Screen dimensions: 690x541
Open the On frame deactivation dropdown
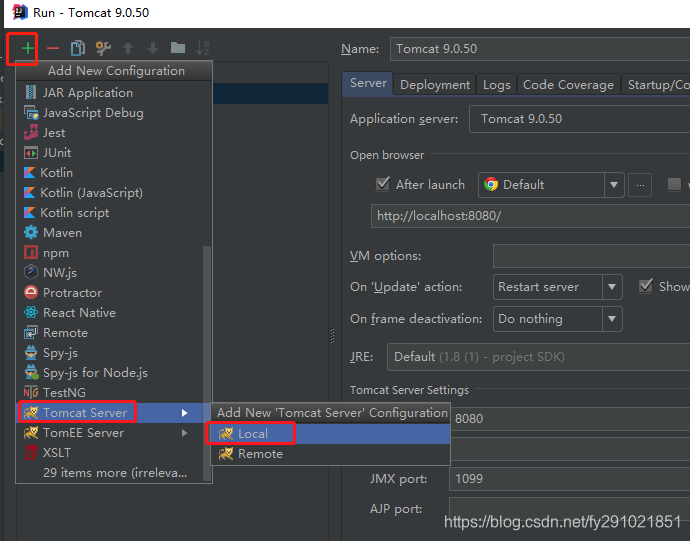coord(558,319)
